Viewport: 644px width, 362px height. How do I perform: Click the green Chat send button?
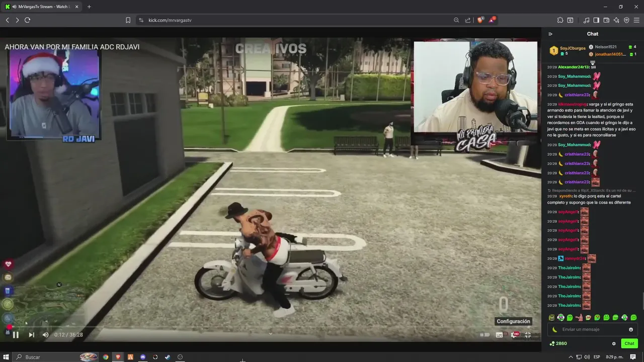(x=629, y=343)
